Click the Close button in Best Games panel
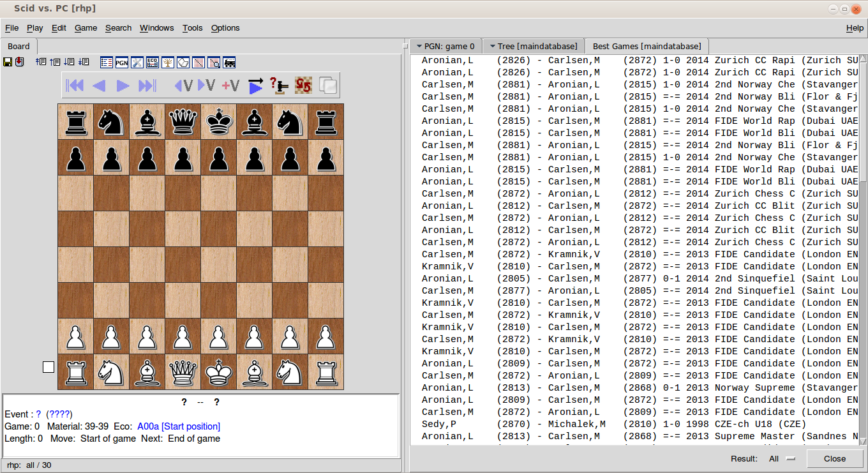This screenshot has width=868, height=473. pos(835,458)
